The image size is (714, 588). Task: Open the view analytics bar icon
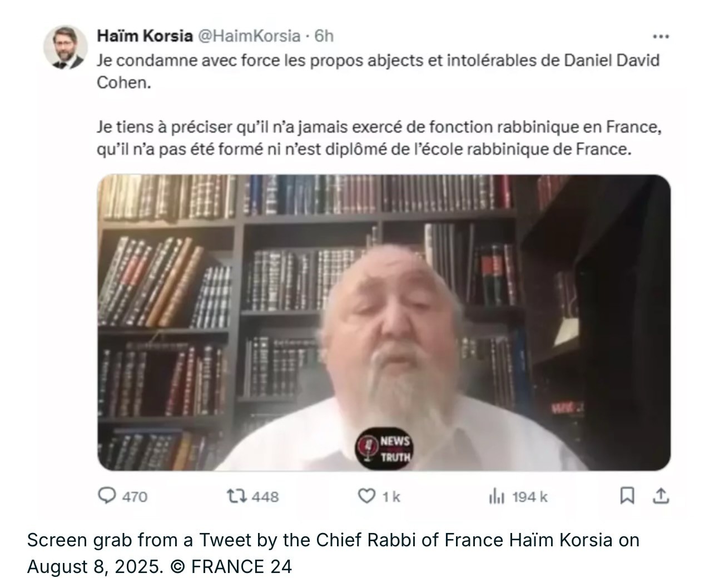click(x=496, y=496)
